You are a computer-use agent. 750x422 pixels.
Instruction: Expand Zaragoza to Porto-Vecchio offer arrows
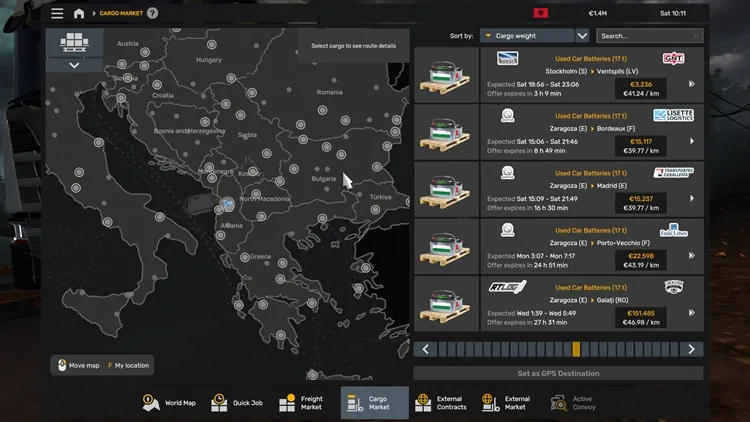point(692,255)
